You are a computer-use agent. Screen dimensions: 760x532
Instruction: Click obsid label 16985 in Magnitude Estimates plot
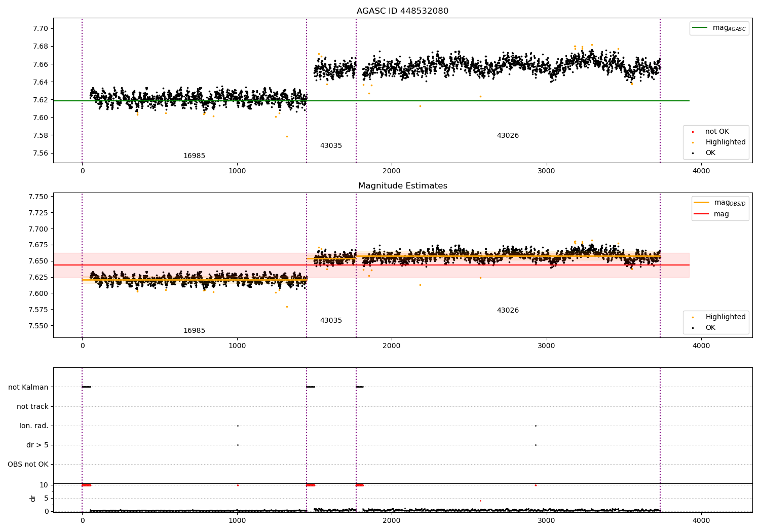click(194, 331)
